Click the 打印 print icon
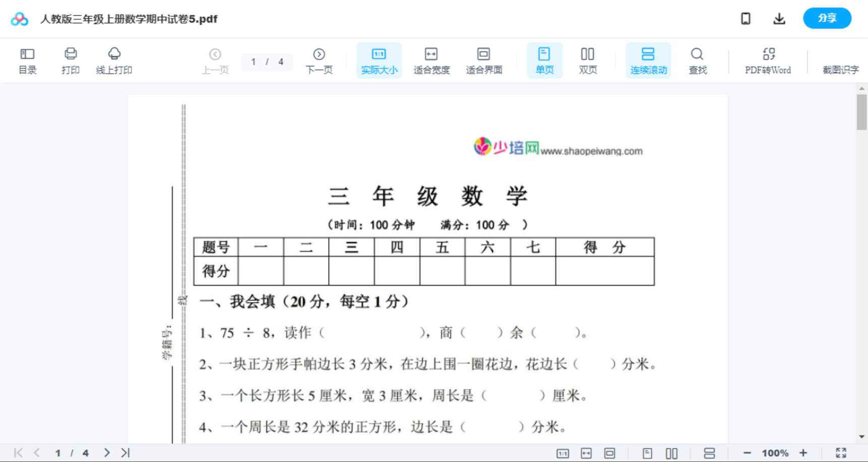The height and width of the screenshot is (462, 868). click(70, 60)
